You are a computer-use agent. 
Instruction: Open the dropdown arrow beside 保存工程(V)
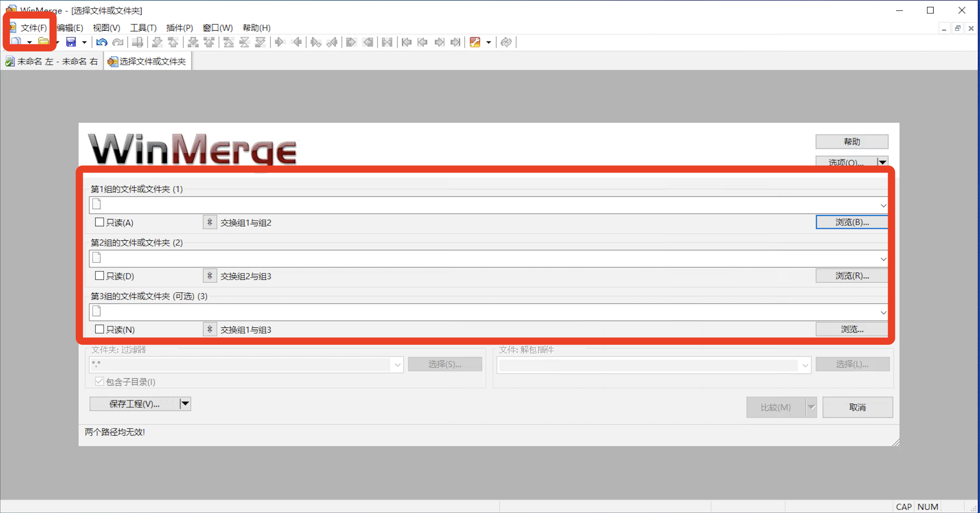click(185, 404)
